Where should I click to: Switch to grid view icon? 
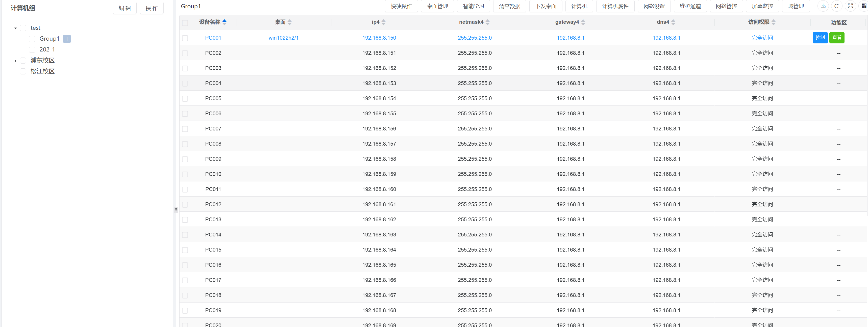click(x=864, y=6)
